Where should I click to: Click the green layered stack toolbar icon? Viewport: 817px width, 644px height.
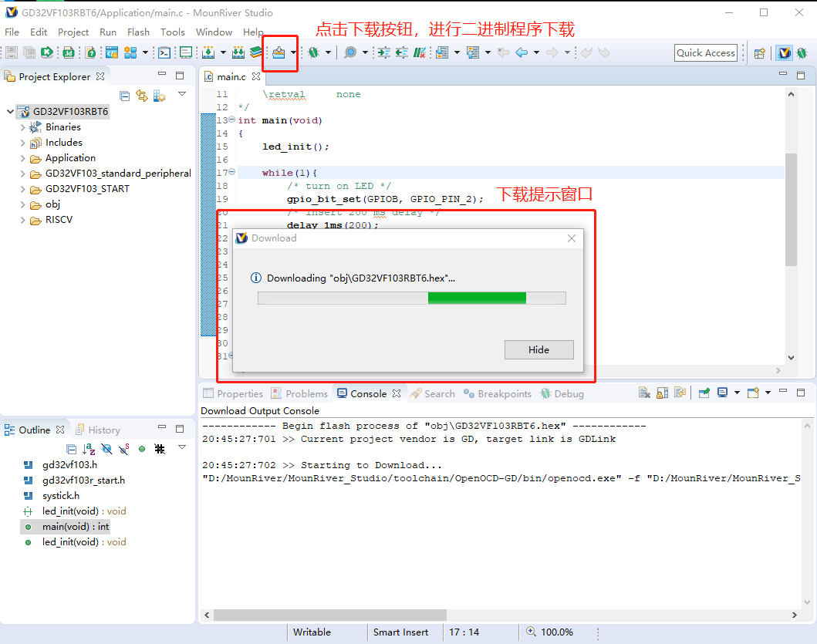tap(255, 52)
